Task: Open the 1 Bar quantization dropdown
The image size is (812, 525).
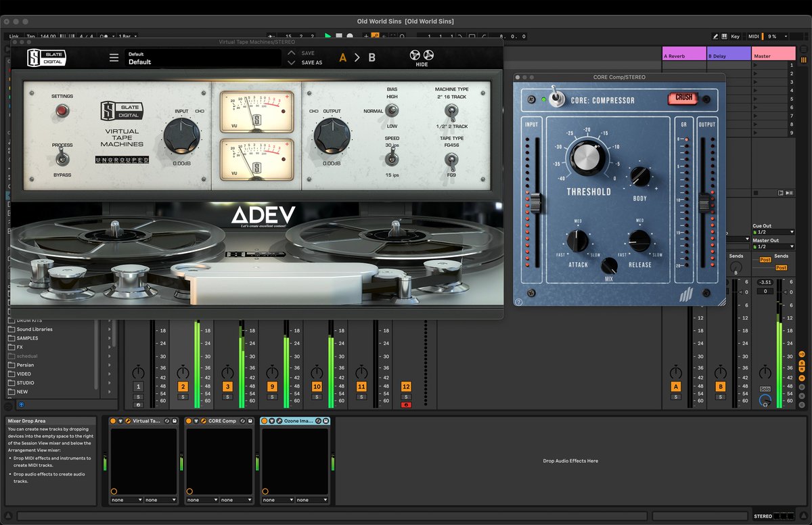Action: click(126, 36)
